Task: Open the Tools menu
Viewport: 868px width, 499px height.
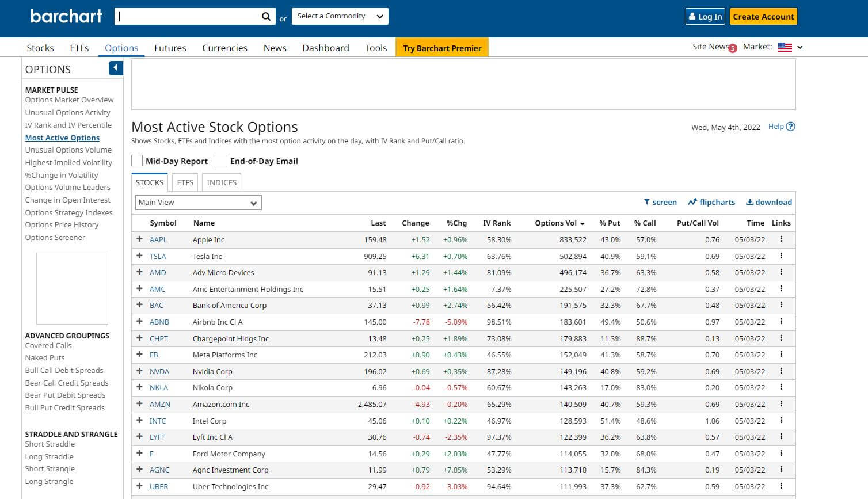Action: tap(376, 48)
